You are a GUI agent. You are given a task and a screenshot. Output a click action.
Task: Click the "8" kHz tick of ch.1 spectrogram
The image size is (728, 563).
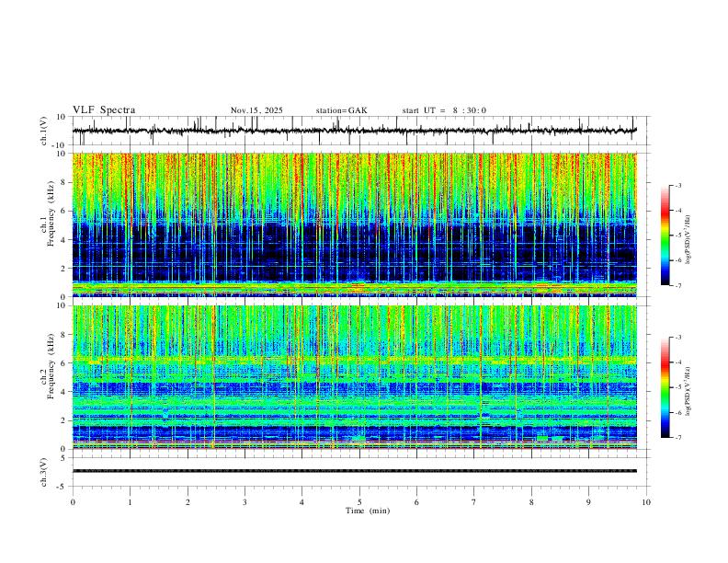pos(64,182)
